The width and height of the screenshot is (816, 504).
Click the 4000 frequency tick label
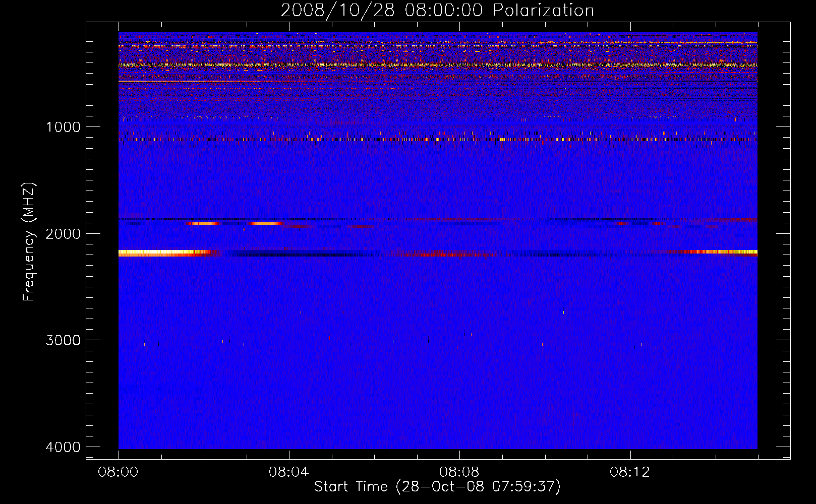pyautogui.click(x=63, y=447)
